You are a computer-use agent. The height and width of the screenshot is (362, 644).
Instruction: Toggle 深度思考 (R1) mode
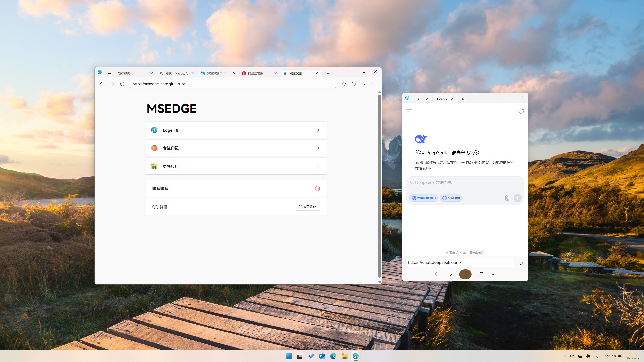424,198
